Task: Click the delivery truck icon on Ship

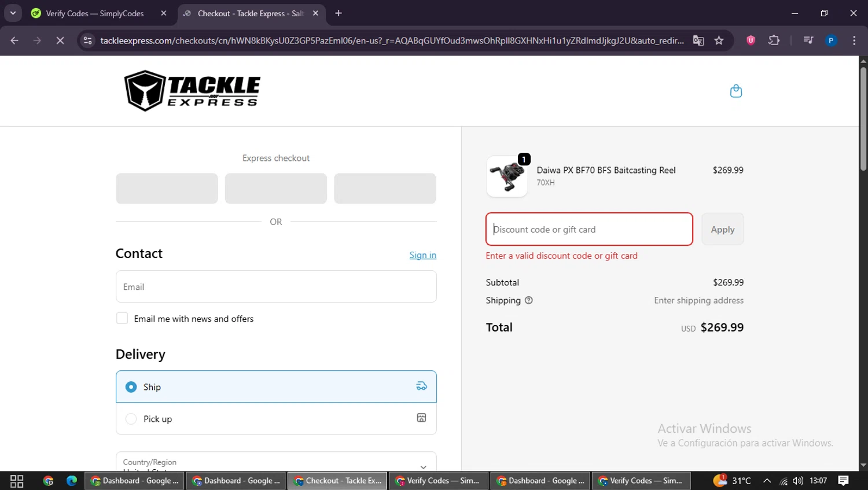Action: (x=421, y=386)
